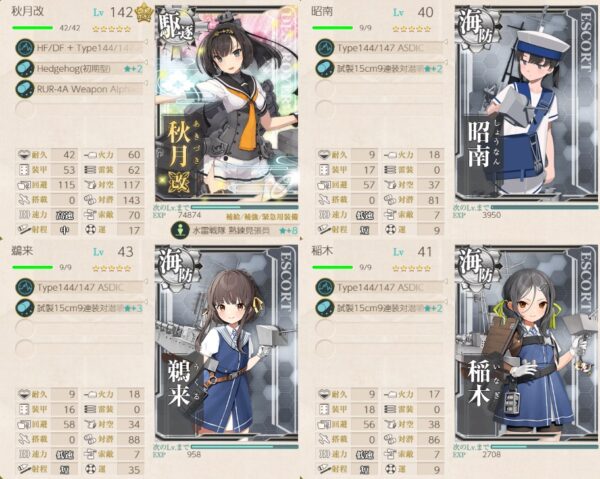
Task: Click the gold marriage ring icon by Lv 142
Action: click(x=144, y=13)
